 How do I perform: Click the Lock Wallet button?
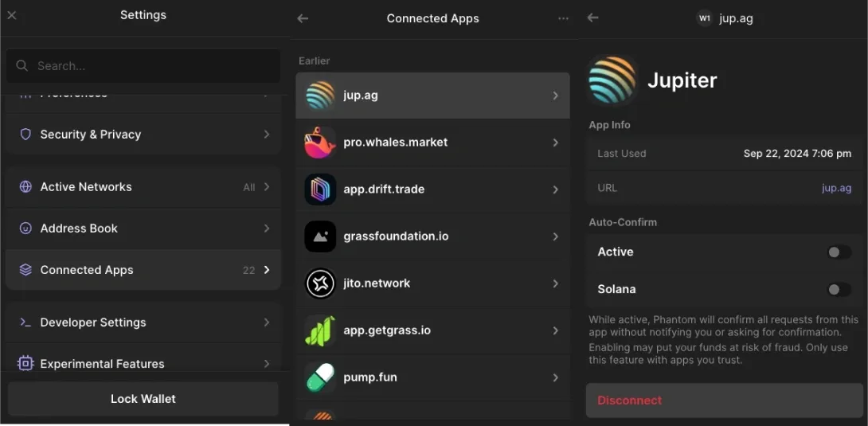143,399
